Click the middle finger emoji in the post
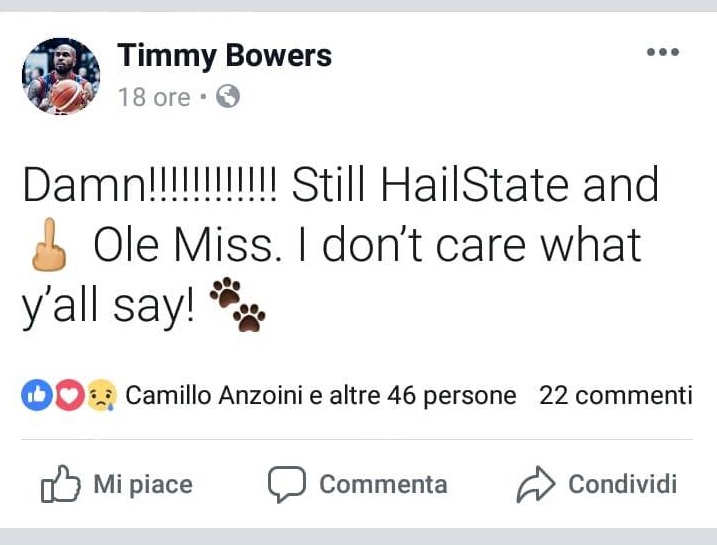The height and width of the screenshot is (545, 717). coord(45,246)
